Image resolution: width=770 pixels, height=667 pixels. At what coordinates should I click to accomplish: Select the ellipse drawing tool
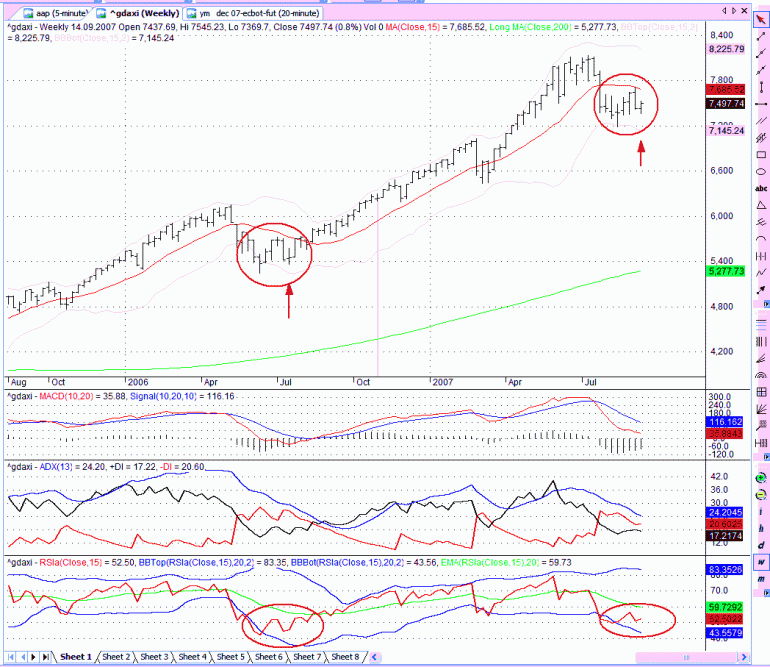[761, 171]
